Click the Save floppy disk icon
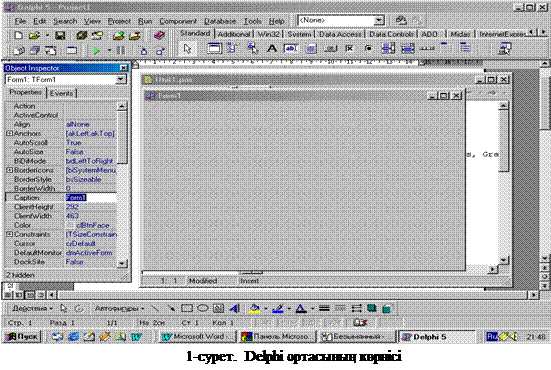 (x=60, y=35)
